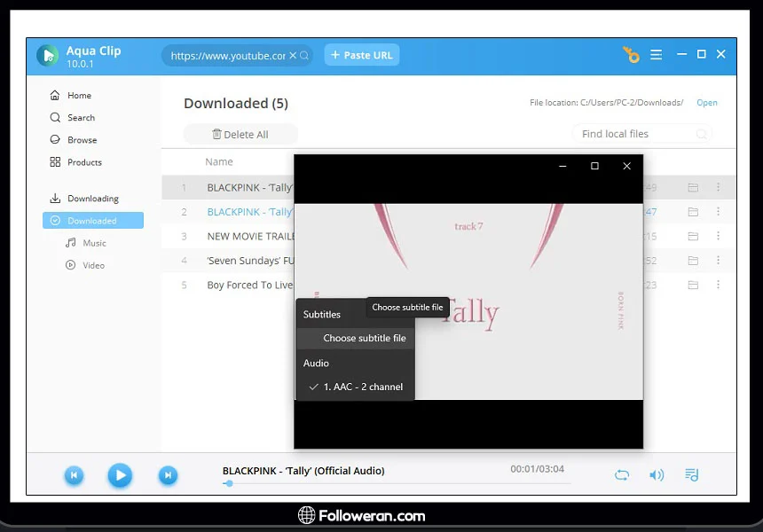Viewport: 763px width, 532px height.
Task: Select Choose subtitle file menu entry
Action: click(364, 338)
